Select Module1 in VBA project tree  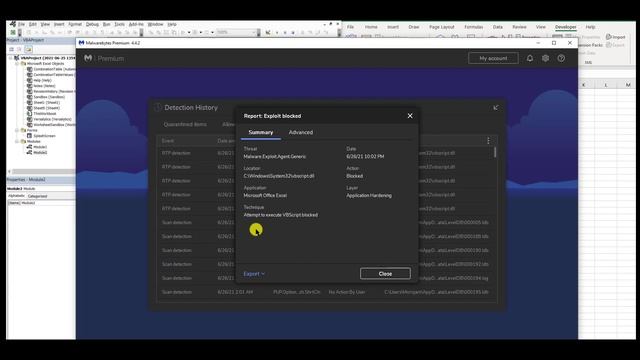(37, 147)
